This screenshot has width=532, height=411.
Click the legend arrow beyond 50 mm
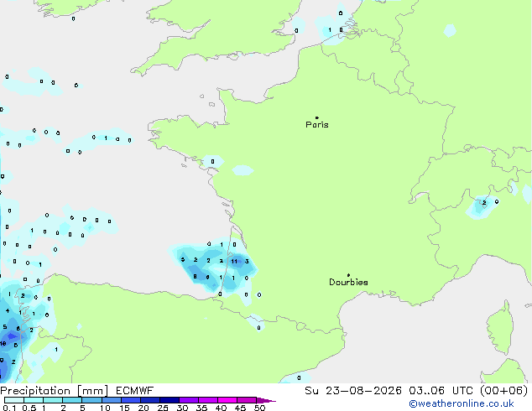tap(266, 400)
